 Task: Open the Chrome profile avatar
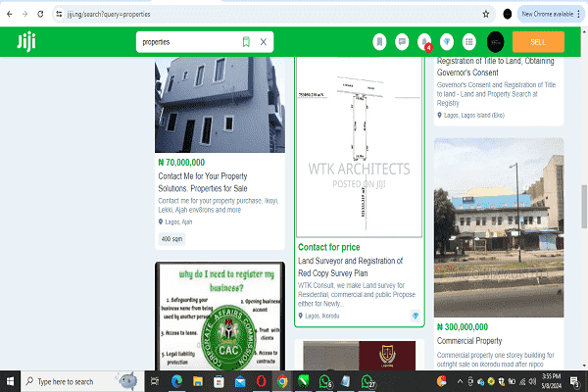tap(507, 15)
